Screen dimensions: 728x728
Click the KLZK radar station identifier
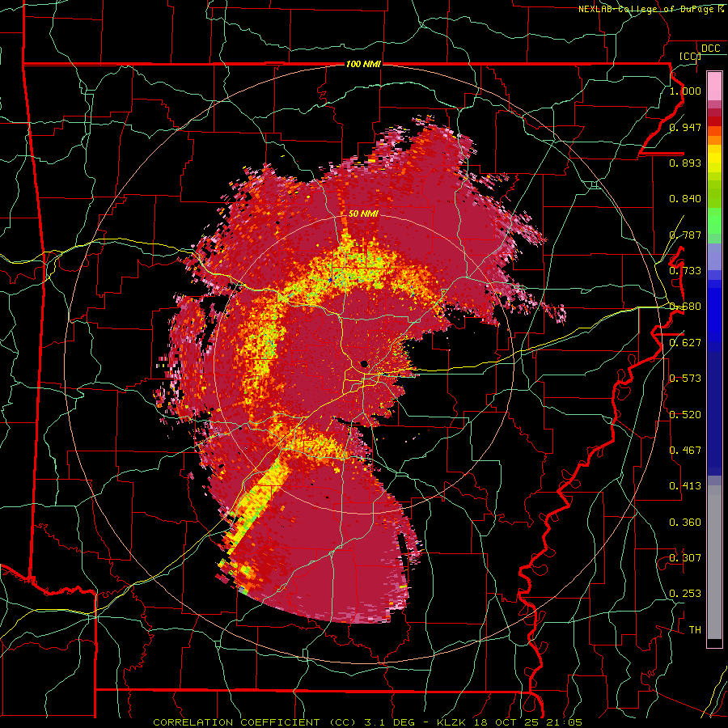[x=453, y=722]
